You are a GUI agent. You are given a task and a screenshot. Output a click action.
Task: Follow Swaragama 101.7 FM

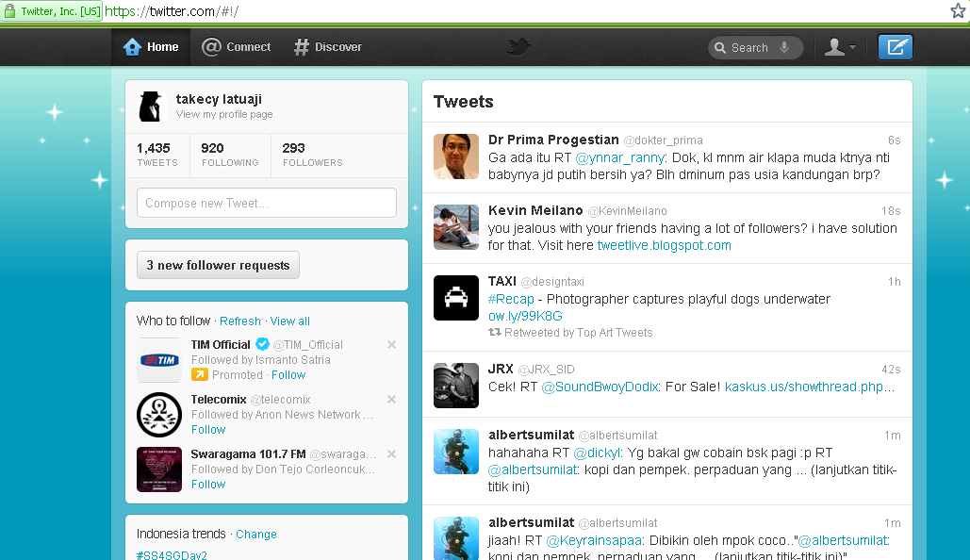[x=207, y=484]
